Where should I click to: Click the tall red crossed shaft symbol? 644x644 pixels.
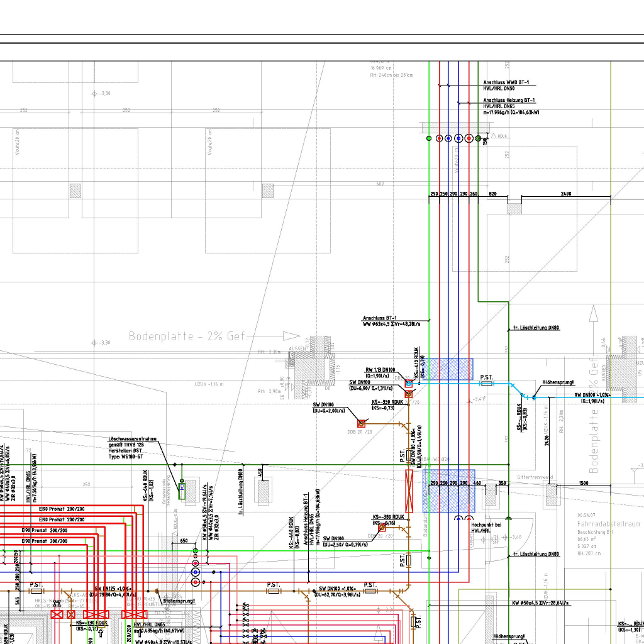coord(409,491)
